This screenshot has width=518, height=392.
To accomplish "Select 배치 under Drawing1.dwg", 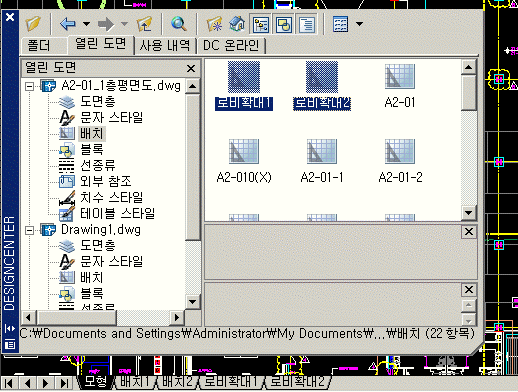I will [92, 277].
